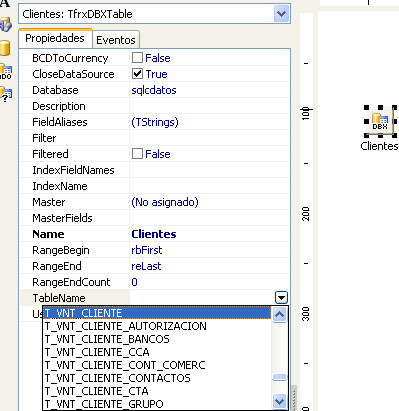Enable the Filtered checkbox

137,154
